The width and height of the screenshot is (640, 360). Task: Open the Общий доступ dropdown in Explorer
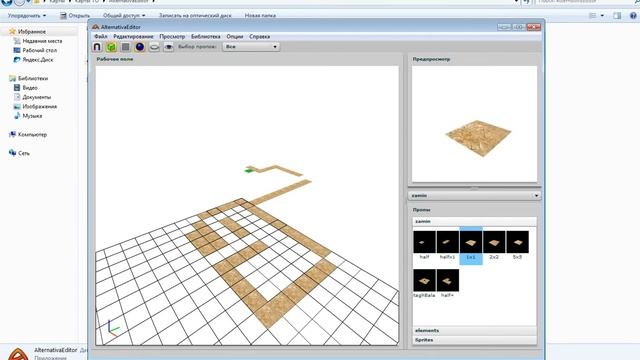(x=124, y=16)
